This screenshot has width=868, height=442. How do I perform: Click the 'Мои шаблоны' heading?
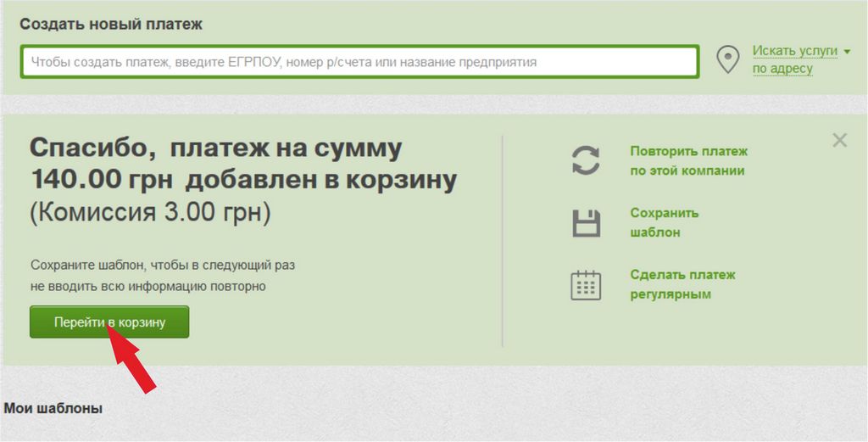(x=53, y=409)
